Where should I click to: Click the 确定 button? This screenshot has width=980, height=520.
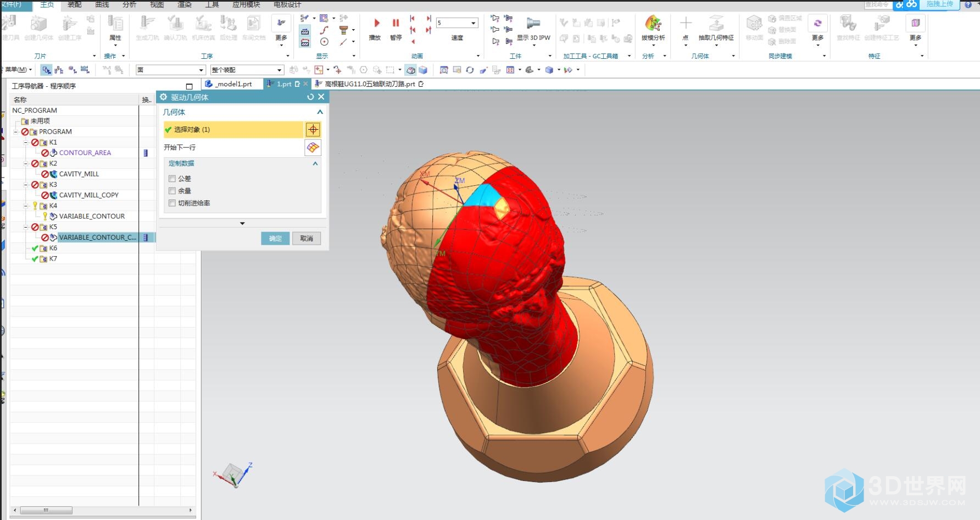[275, 238]
